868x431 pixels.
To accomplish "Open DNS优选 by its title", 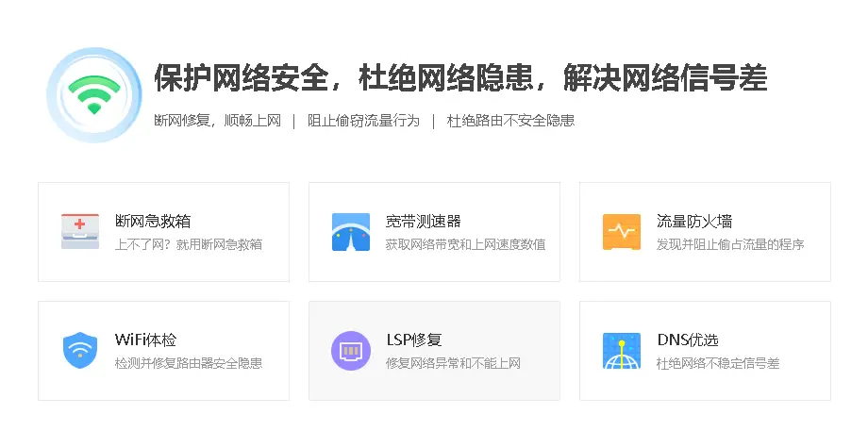I will pos(688,340).
